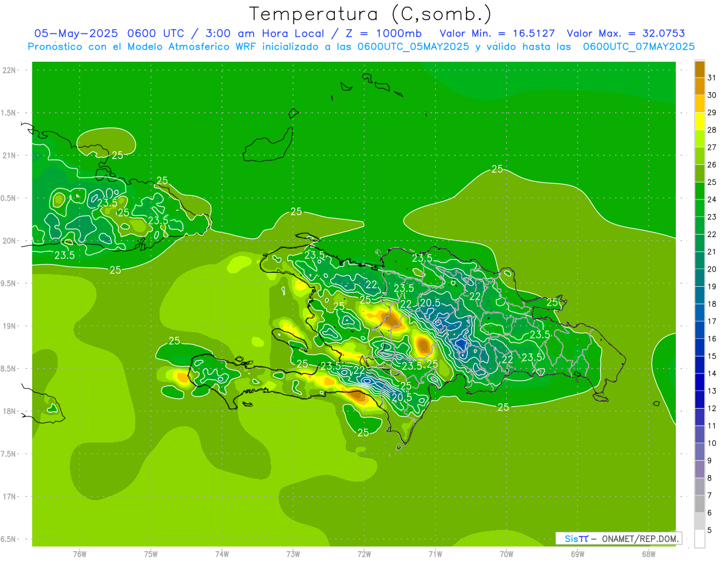This screenshot has width=728, height=562.
Task: Click the 30 label on the color scale
Action: point(712,95)
